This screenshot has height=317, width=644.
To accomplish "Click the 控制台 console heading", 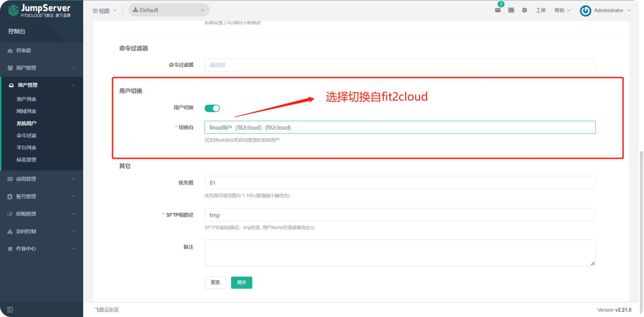I will tap(17, 31).
